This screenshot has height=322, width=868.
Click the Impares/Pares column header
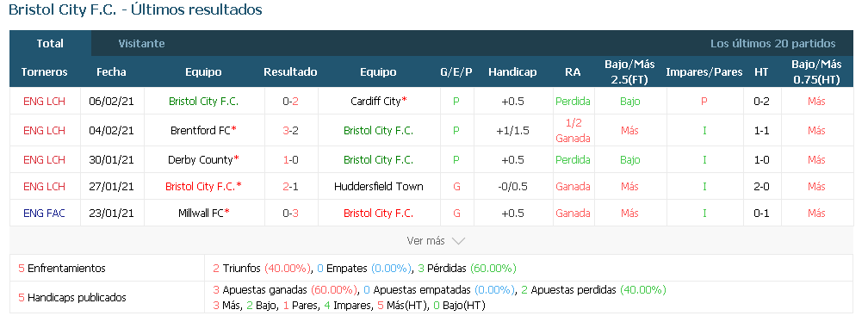[x=704, y=72]
